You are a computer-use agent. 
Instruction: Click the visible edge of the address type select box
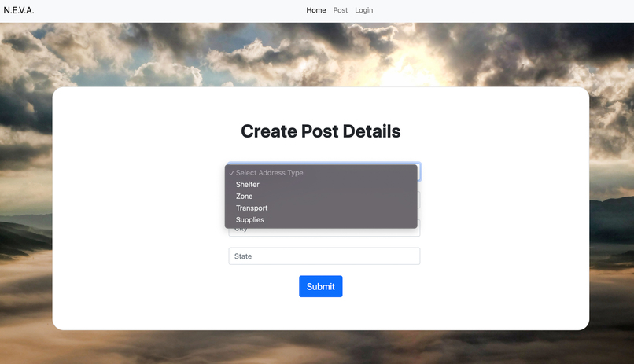point(419,172)
